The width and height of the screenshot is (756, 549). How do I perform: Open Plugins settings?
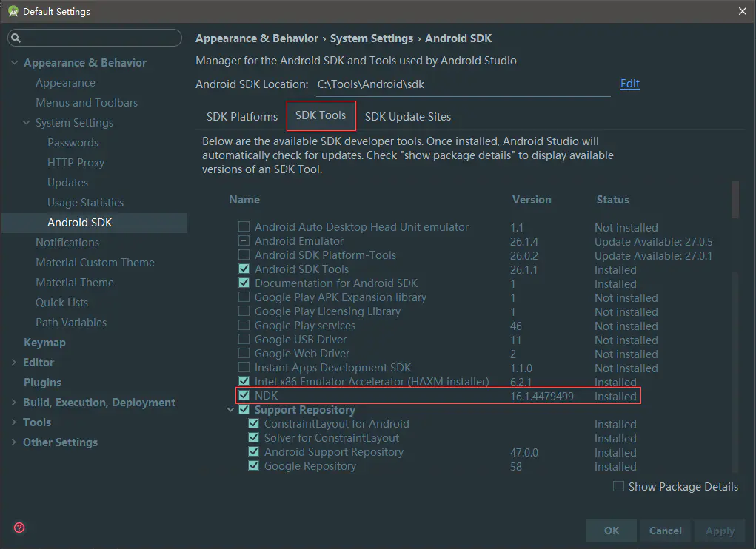coord(42,383)
